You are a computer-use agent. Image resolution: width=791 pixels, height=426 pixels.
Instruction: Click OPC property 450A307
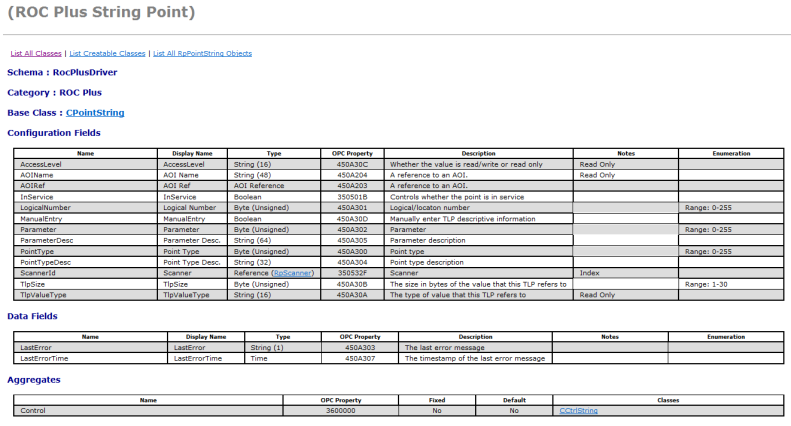click(x=360, y=359)
